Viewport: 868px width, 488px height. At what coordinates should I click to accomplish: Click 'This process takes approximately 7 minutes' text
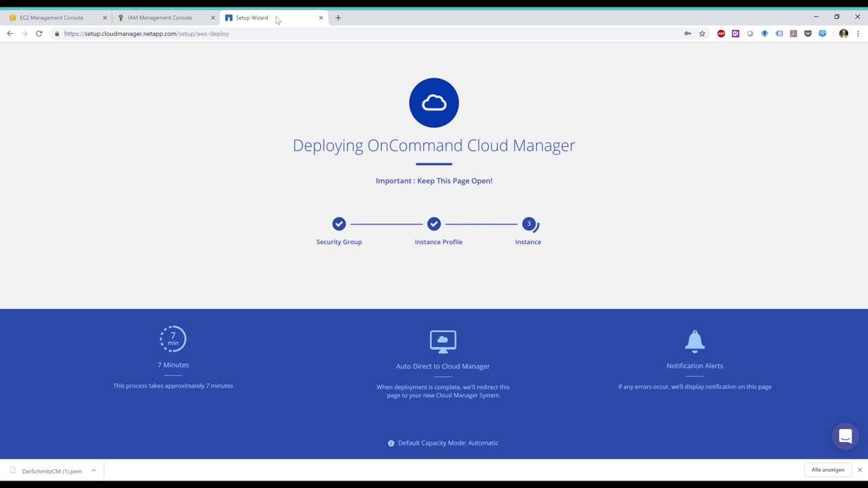point(173,386)
